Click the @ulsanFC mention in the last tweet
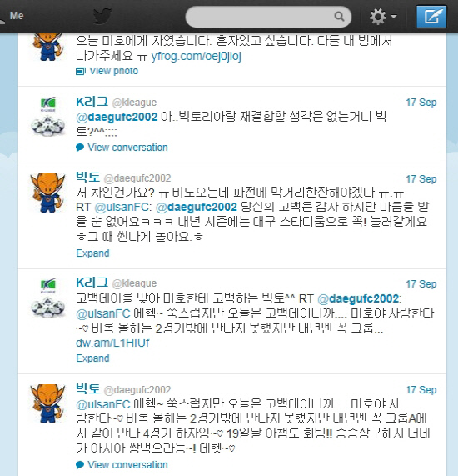Screen dimensions: 458x476 pyautogui.click(x=103, y=404)
